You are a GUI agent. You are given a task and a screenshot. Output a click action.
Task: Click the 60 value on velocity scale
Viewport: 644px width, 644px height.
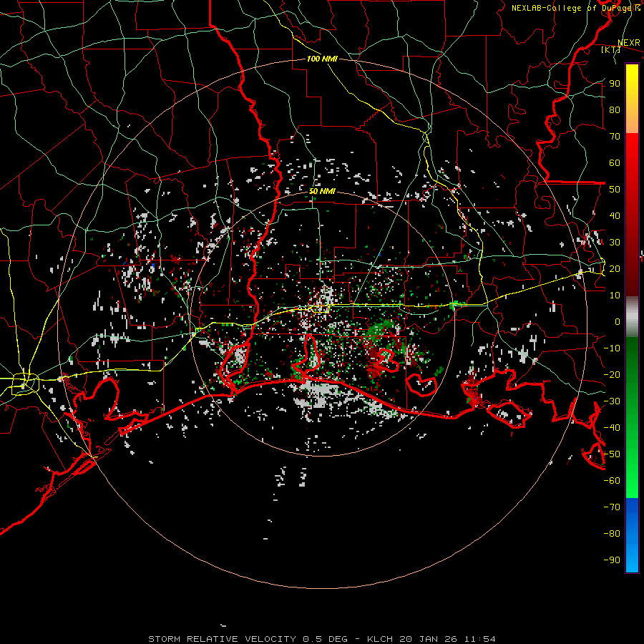point(615,162)
